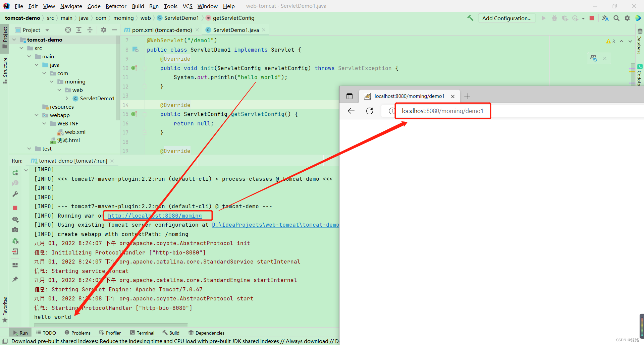Click the browser page refresh icon
This screenshot has width=644, height=345.
(x=370, y=111)
